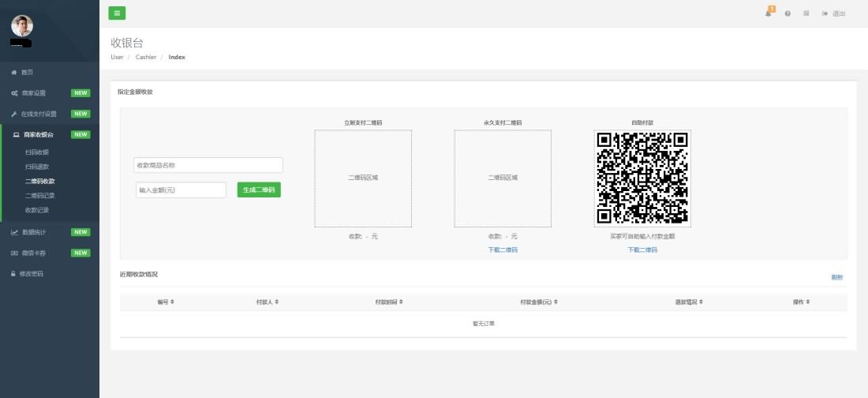Click the 永久支付二维码 placeholder area
Viewport: 868px width, 398px height.
(x=503, y=178)
